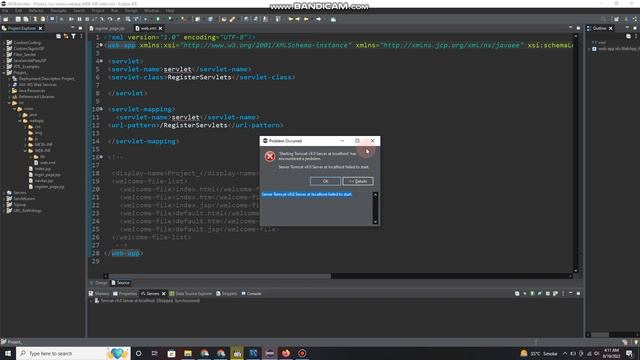Viewport: 640px width, 360px height.
Task: Collapse the Project_ tree node
Action: pyautogui.click(x=4, y=72)
